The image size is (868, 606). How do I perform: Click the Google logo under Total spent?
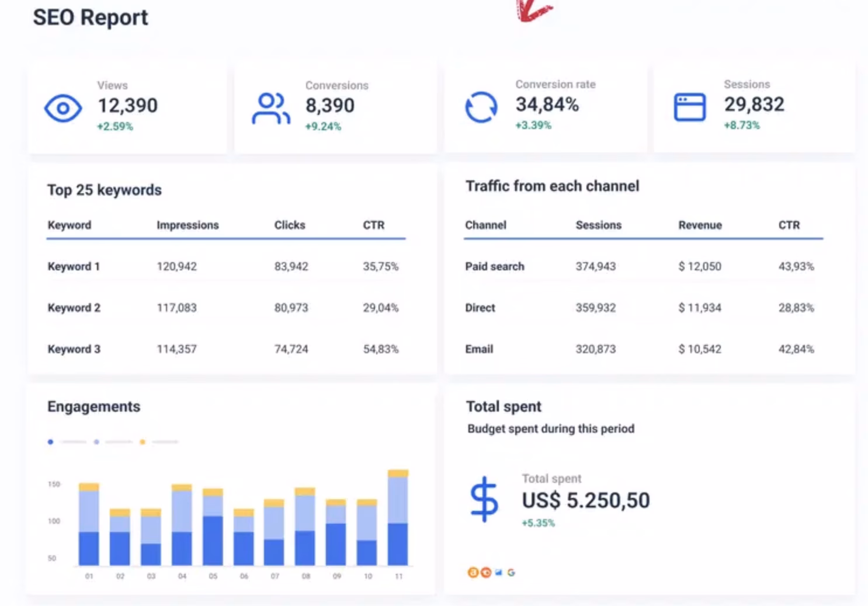pos(511,573)
